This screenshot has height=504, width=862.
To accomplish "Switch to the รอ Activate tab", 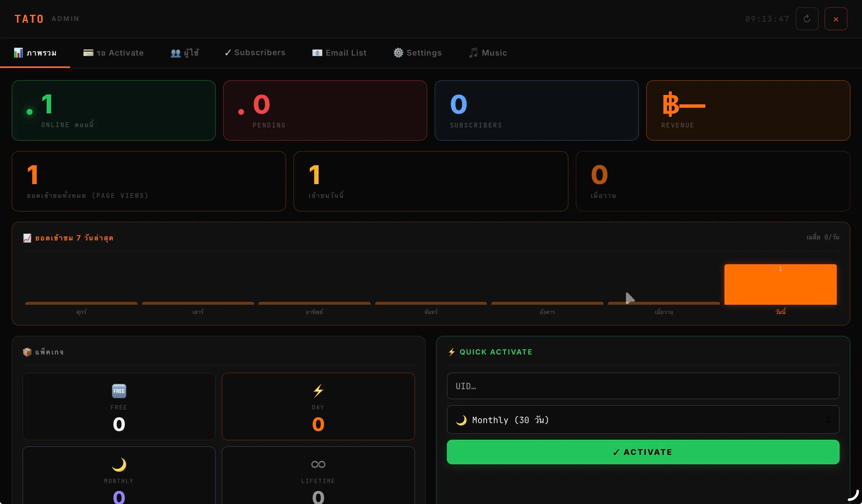I will coord(113,53).
